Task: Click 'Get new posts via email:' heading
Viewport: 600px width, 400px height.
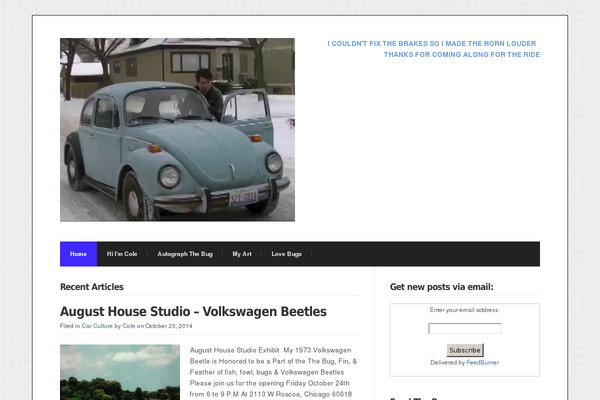Action: (442, 287)
